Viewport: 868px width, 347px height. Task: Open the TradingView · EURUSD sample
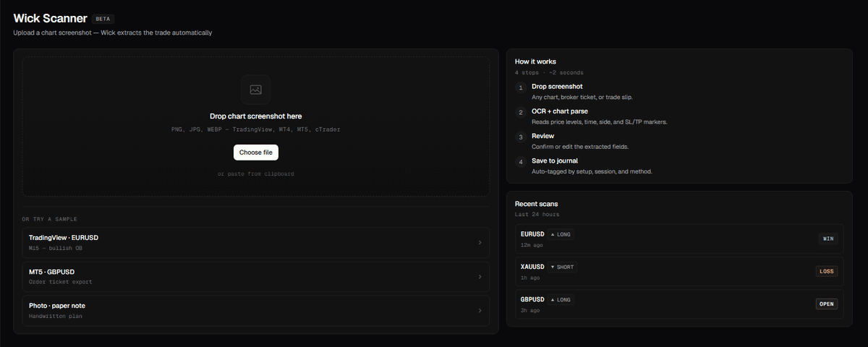click(255, 242)
